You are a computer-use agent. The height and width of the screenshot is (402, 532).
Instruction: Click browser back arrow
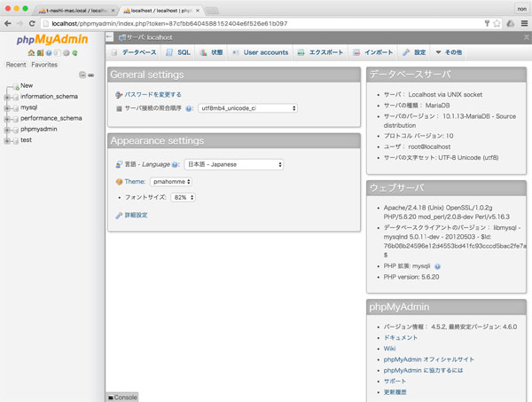click(8, 23)
